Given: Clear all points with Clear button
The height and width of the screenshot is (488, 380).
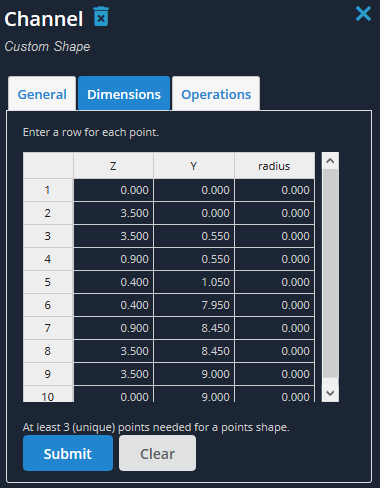Looking at the screenshot, I should (157, 453).
